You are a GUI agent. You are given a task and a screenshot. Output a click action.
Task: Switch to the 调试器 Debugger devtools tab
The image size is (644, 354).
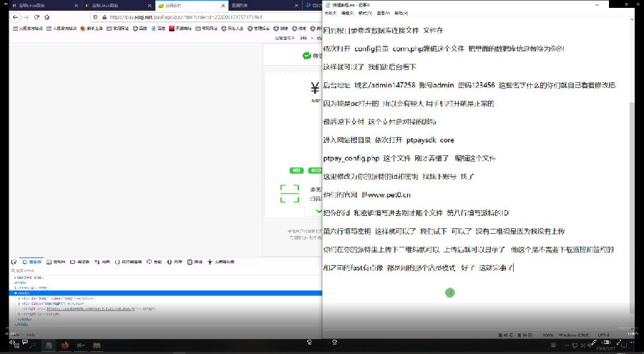[80, 262]
